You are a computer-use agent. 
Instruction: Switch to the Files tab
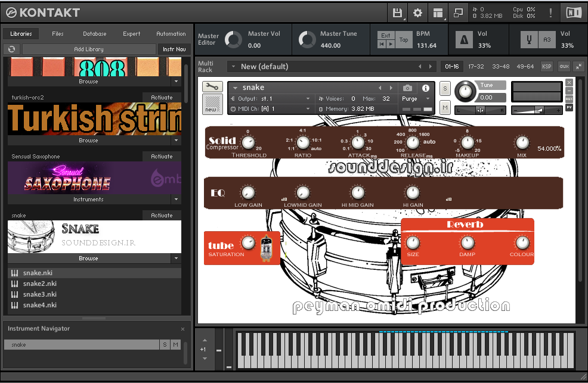(58, 34)
